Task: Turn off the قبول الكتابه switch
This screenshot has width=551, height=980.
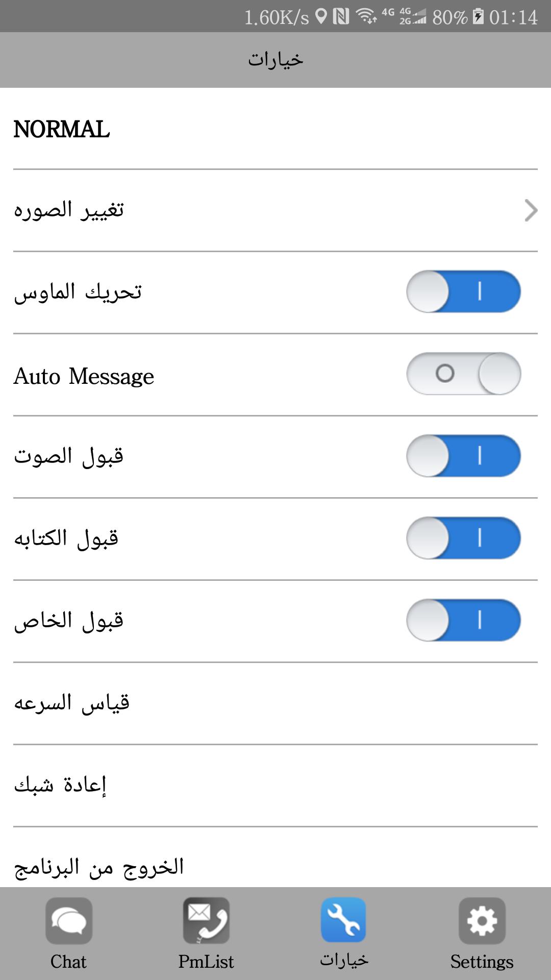Action: [x=463, y=538]
